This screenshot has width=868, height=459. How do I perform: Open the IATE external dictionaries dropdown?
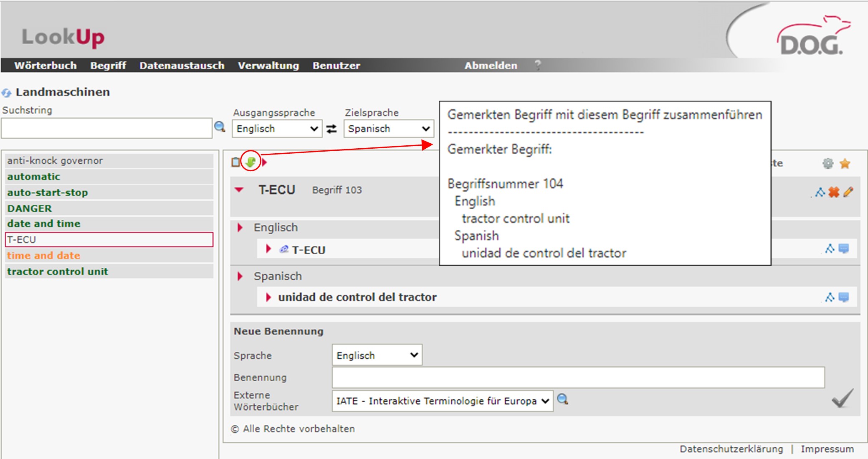pyautogui.click(x=442, y=401)
